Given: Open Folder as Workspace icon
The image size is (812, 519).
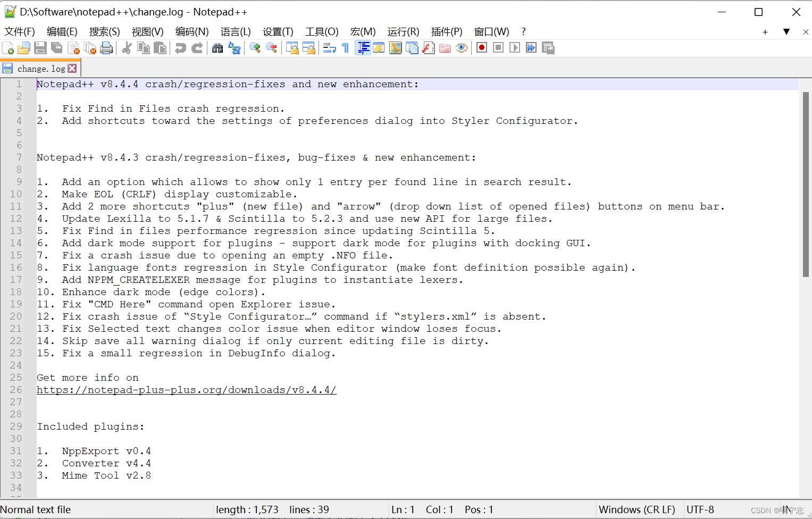Looking at the screenshot, I should point(445,48).
